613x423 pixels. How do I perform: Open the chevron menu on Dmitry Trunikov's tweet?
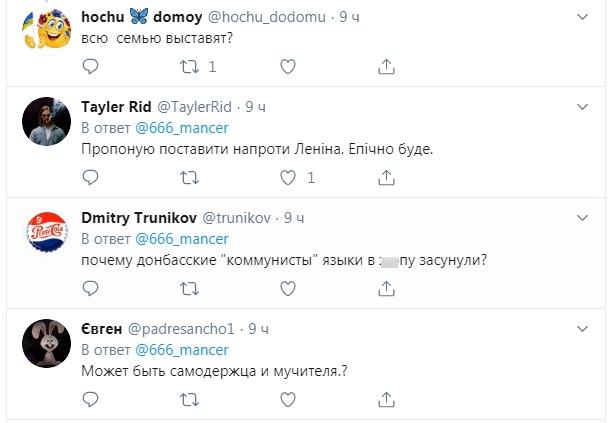pos(584,217)
